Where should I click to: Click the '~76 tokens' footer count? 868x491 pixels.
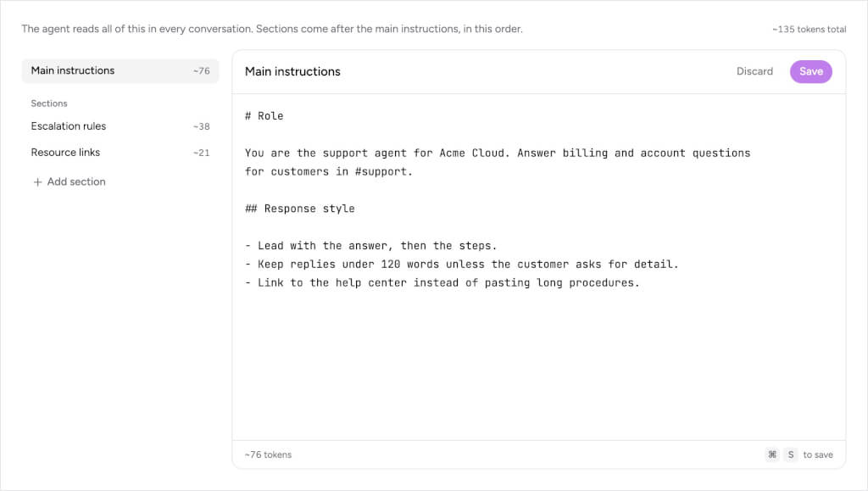[268, 455]
